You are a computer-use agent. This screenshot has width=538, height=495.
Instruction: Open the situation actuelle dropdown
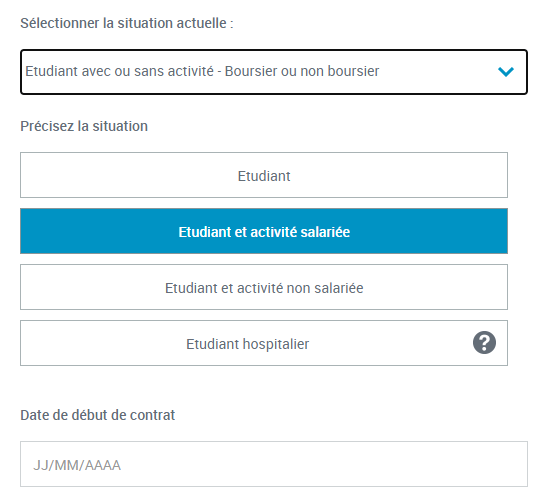pos(274,72)
